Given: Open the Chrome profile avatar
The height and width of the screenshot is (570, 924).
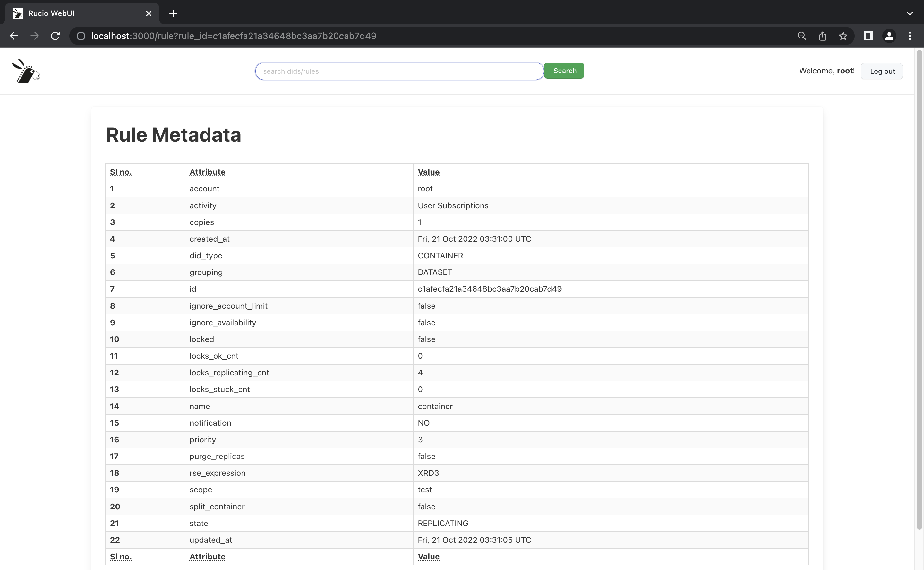Looking at the screenshot, I should pos(889,36).
